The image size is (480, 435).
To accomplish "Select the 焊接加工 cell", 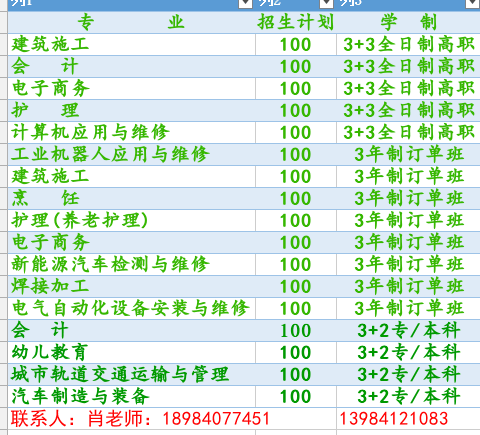I will 131,286.
